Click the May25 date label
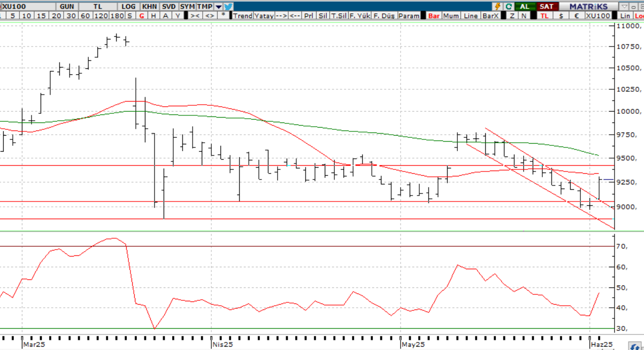 (413, 345)
